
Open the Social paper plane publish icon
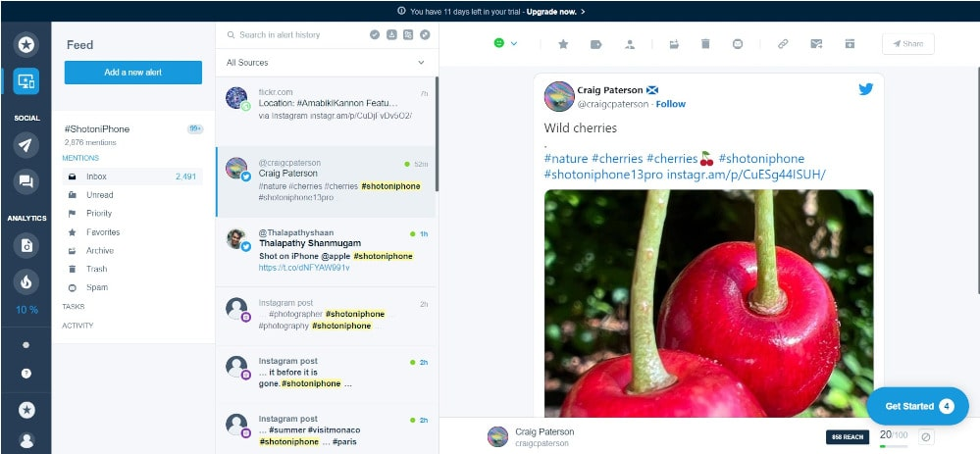click(x=26, y=145)
